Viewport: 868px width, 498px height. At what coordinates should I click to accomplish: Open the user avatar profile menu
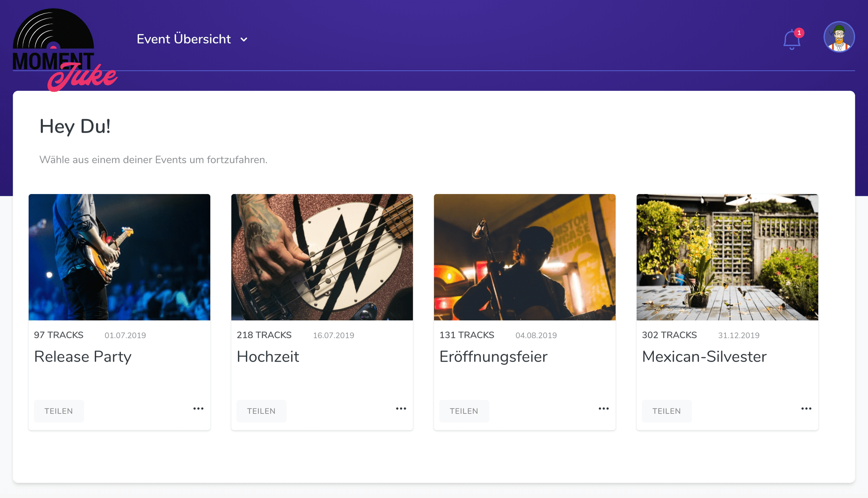839,37
